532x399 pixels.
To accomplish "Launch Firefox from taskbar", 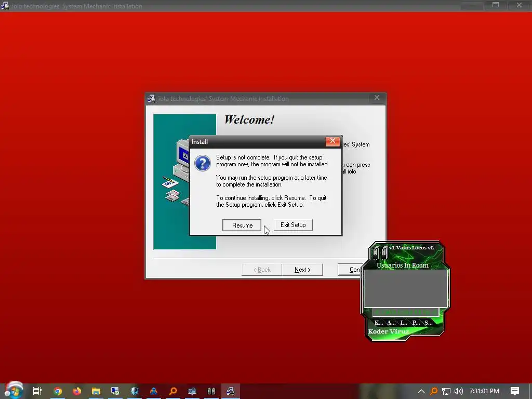I will (77, 391).
